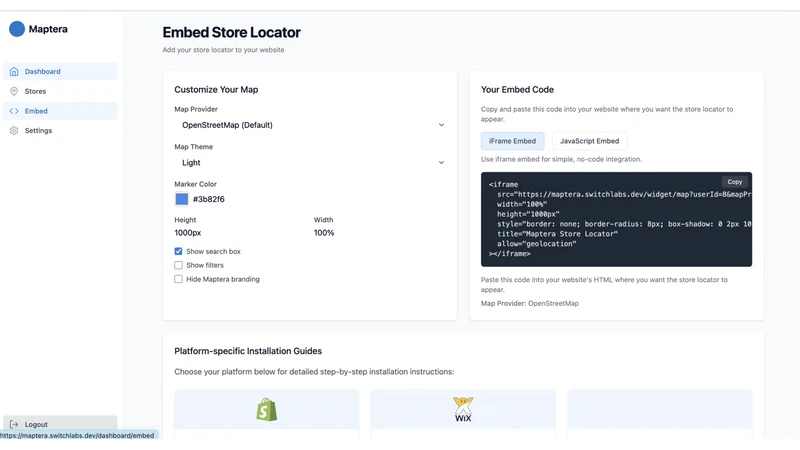Image resolution: width=800 pixels, height=450 pixels.
Task: Open Dashboard in the sidebar
Action: click(60, 71)
